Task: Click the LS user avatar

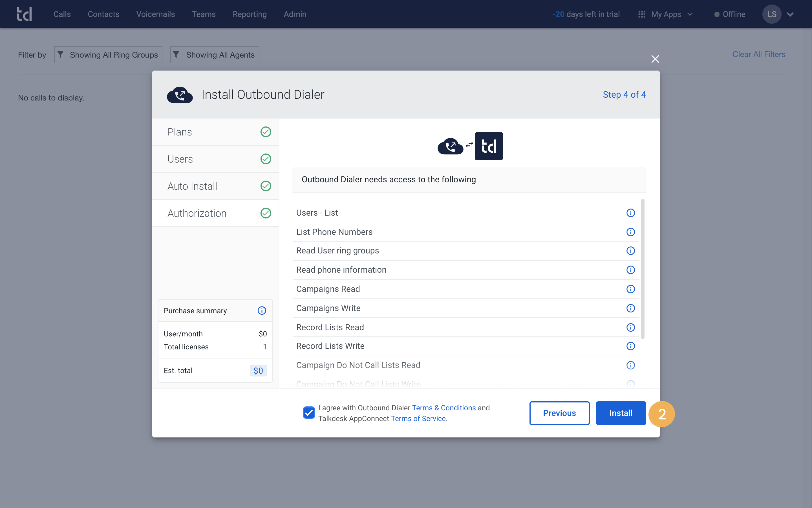Action: point(772,14)
